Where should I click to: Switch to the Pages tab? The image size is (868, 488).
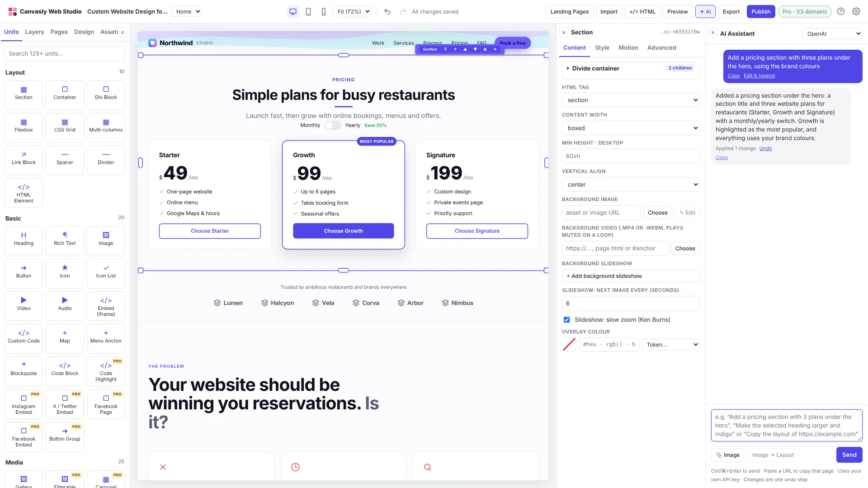coord(59,32)
